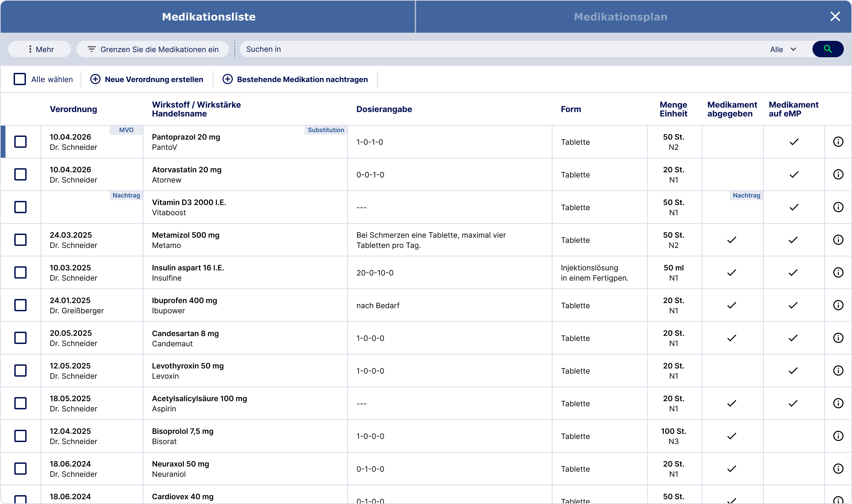
Task: Select the Atorvastatin 20 mg row checkbox
Action: click(x=20, y=174)
